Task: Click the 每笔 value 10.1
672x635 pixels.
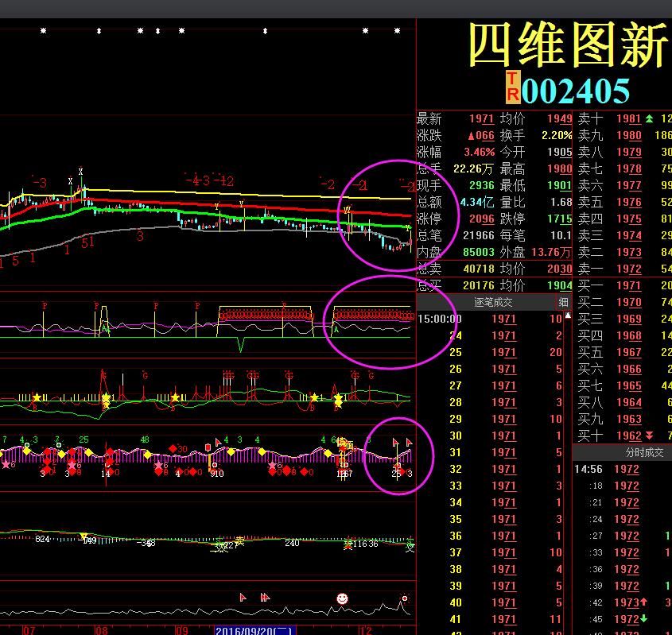Action: [561, 235]
